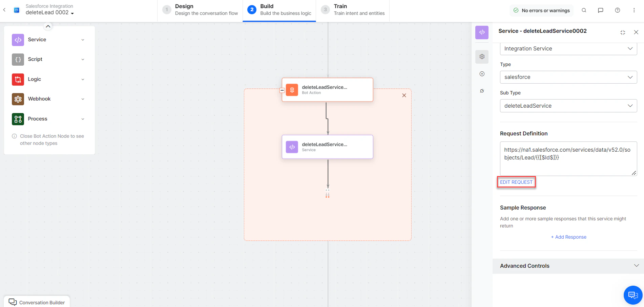
Task: Select the Script node type icon
Action: (18, 59)
